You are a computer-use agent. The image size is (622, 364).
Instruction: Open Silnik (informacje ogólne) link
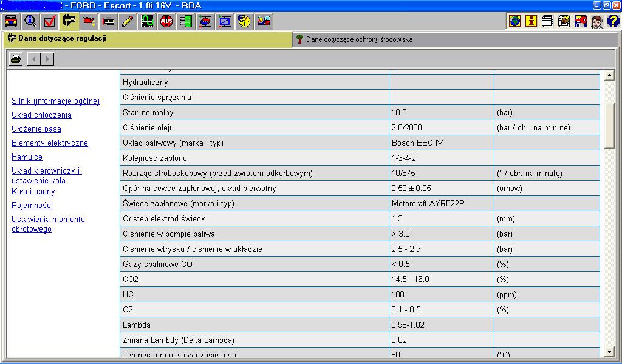(x=55, y=101)
